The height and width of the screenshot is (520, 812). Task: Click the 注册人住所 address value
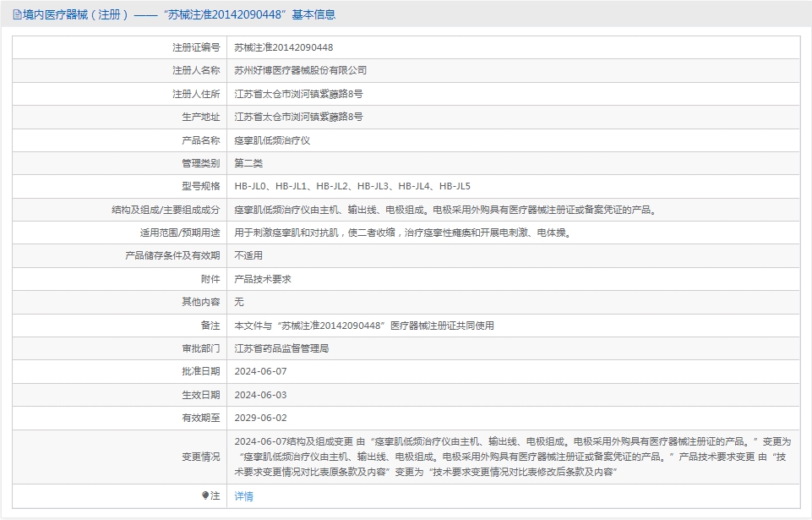pos(299,94)
